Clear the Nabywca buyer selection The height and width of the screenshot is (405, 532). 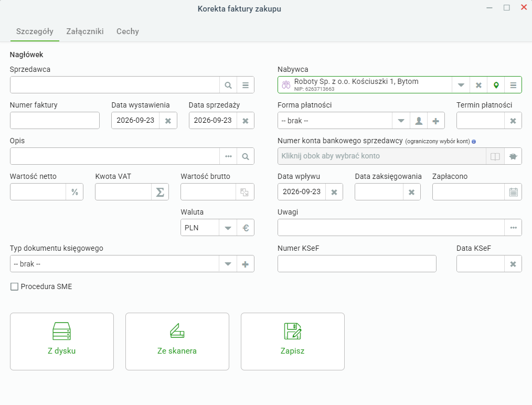[478, 85]
